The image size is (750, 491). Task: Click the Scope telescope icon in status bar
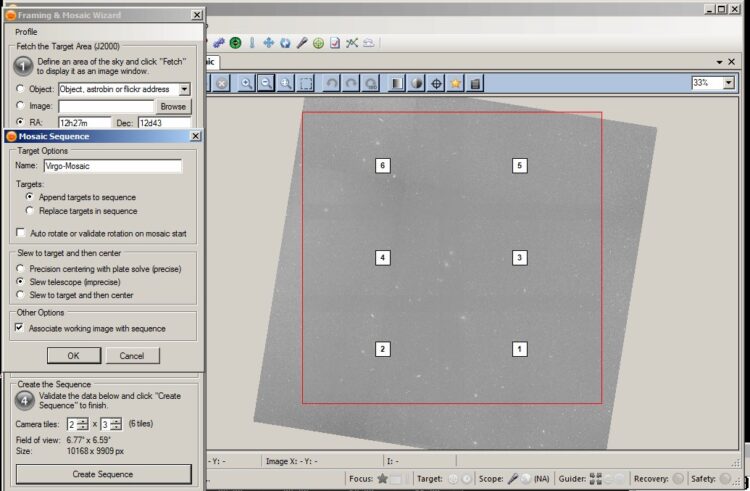(512, 479)
